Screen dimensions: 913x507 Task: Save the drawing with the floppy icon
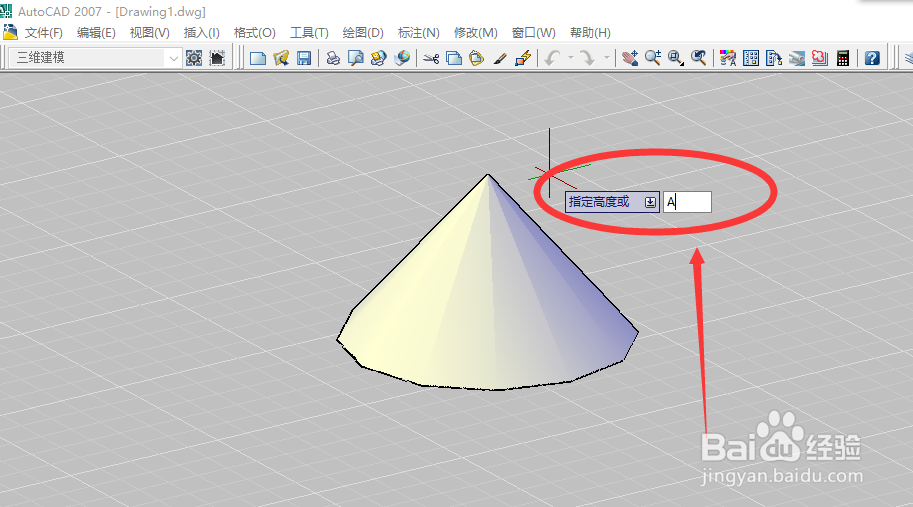pos(304,58)
